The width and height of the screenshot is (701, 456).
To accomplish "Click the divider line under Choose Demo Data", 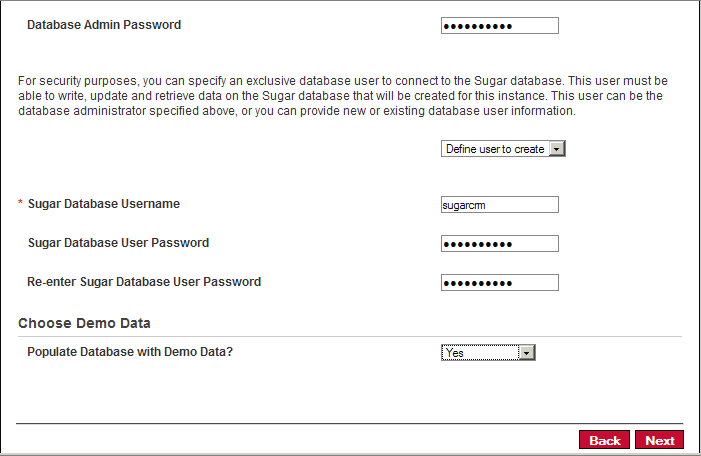I will [x=350, y=336].
